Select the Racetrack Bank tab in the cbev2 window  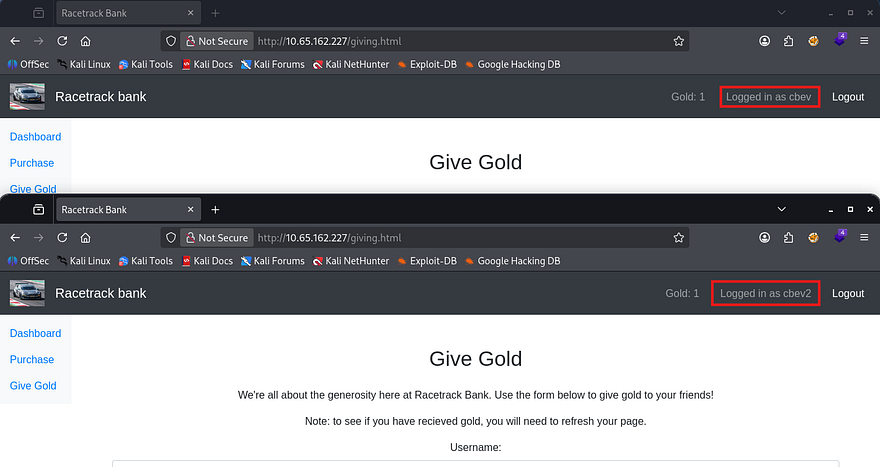120,210
